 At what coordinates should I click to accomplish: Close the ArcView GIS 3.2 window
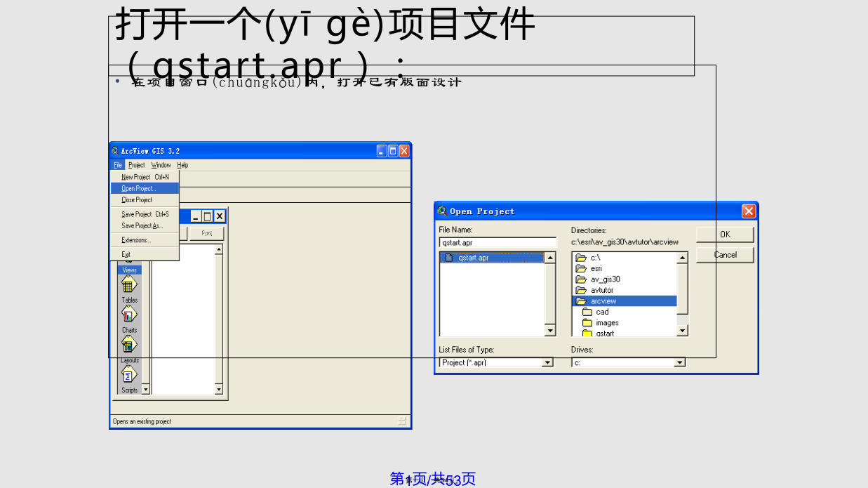pos(405,151)
